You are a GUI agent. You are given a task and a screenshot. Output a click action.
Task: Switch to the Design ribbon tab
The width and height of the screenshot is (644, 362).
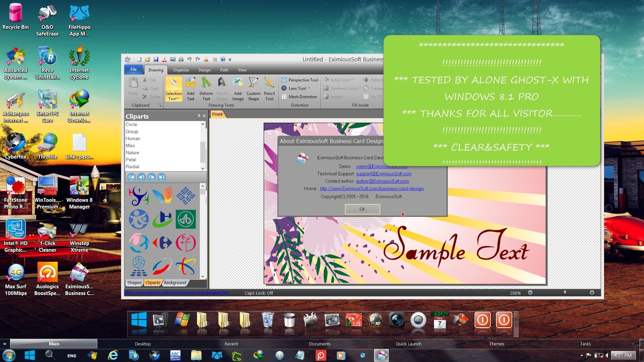coord(204,70)
